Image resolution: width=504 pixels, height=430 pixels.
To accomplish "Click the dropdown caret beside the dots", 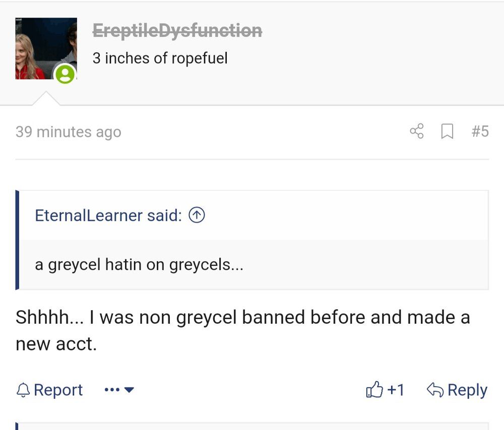I will [129, 390].
